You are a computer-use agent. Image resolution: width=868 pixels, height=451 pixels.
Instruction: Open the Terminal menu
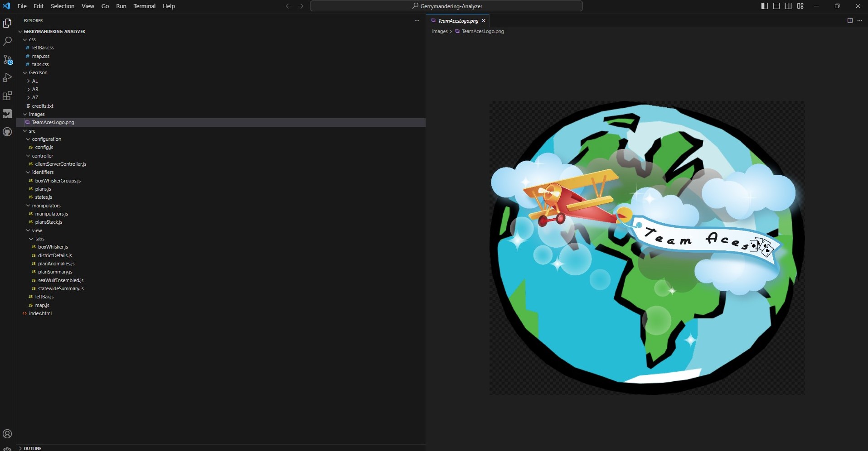tap(144, 6)
